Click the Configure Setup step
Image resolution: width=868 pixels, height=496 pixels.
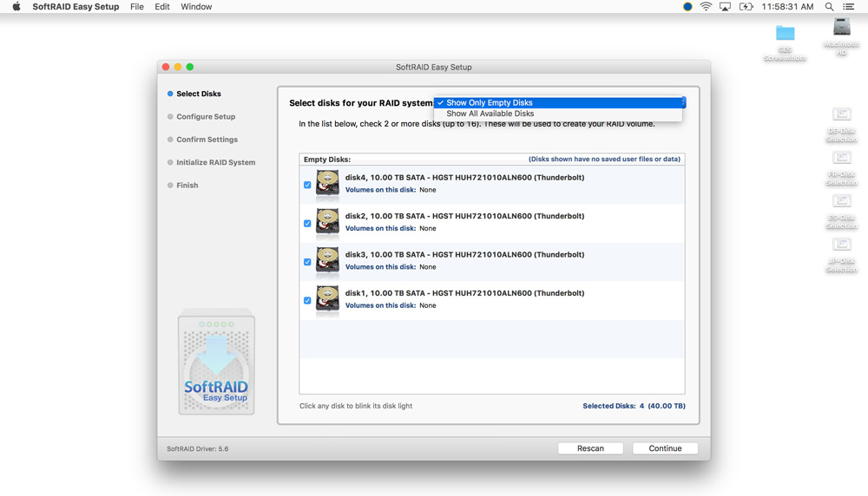(201, 117)
